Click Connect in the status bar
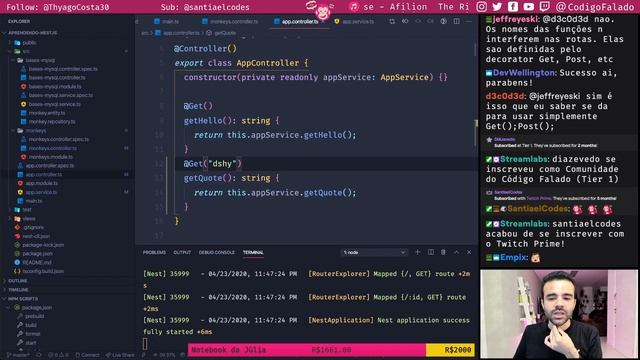This screenshot has width=640, height=360. 87,355
